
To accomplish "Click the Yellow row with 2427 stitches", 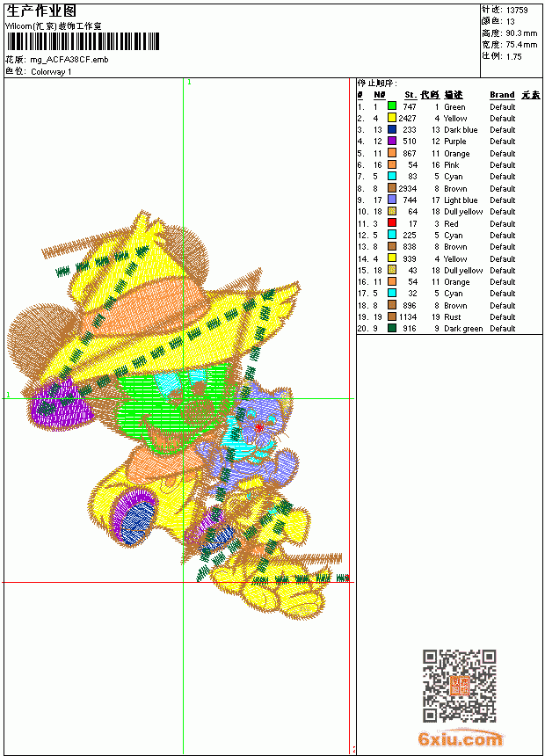I will click(449, 118).
